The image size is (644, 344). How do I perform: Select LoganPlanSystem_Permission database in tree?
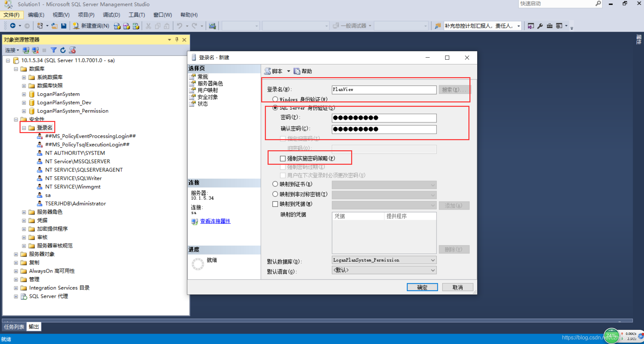click(x=72, y=111)
